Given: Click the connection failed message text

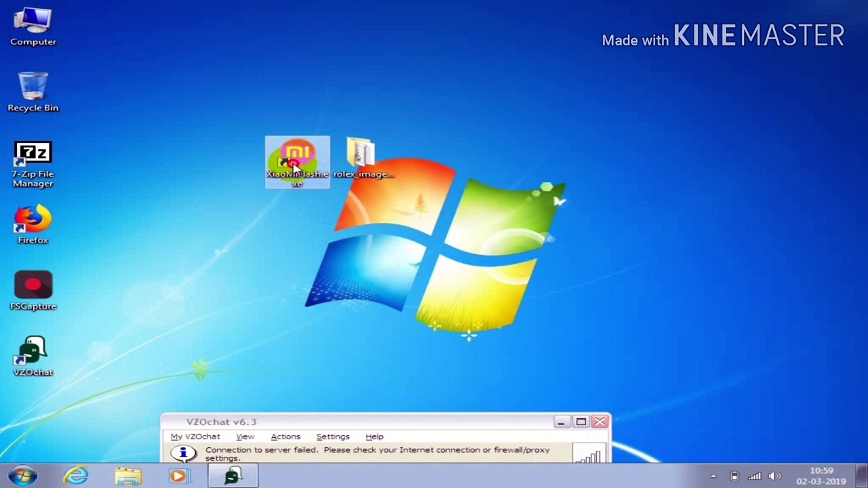Looking at the screenshot, I should 378,453.
